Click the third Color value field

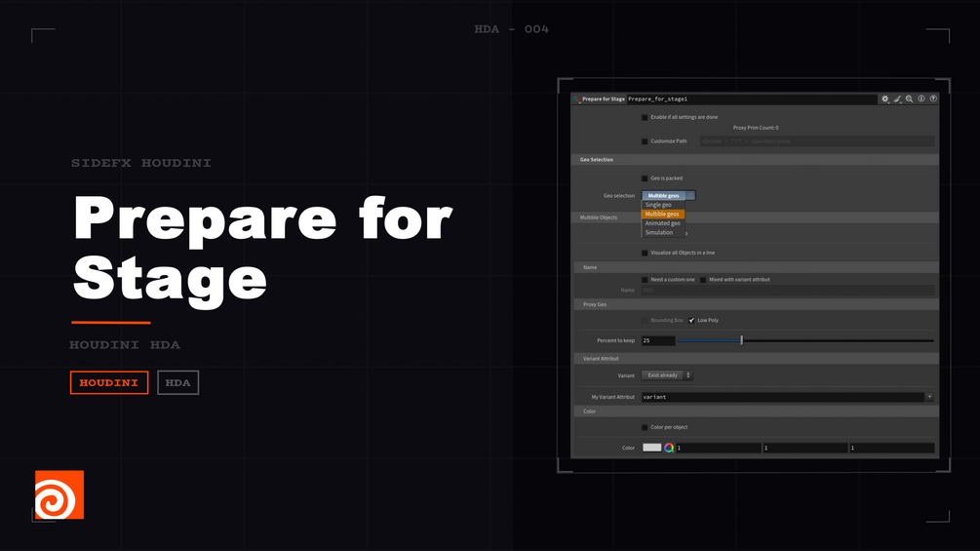point(892,448)
